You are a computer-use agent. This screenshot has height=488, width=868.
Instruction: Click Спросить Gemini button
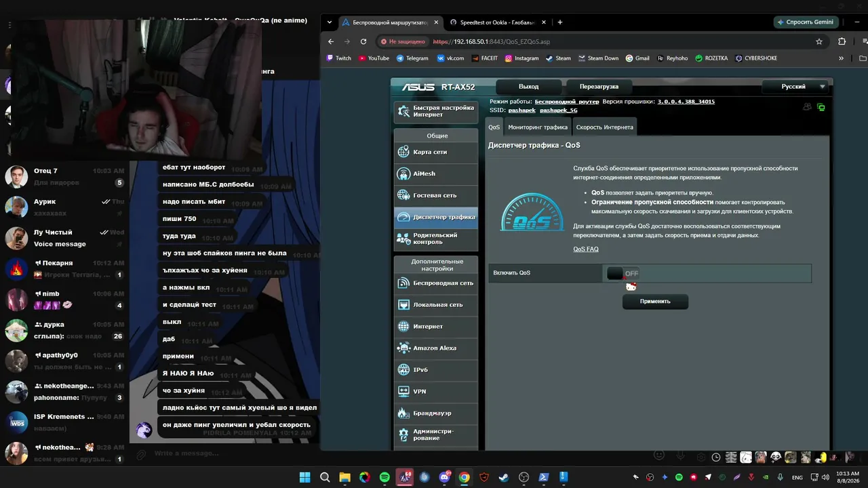coord(805,22)
